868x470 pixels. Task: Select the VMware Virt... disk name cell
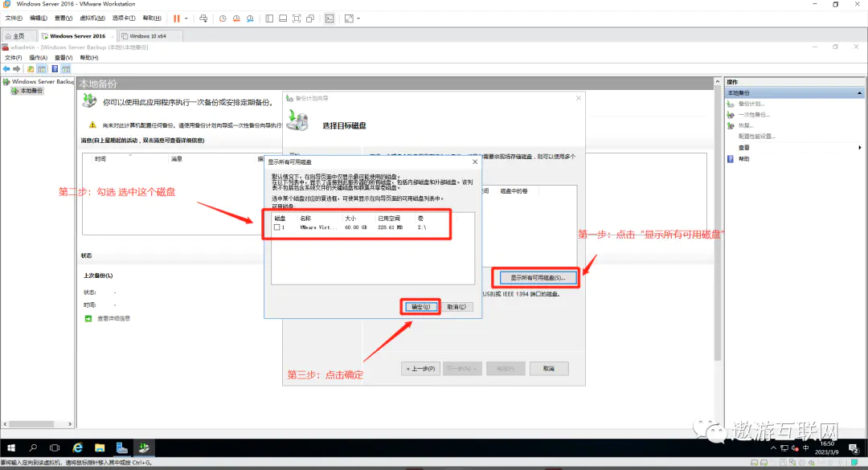pos(317,227)
